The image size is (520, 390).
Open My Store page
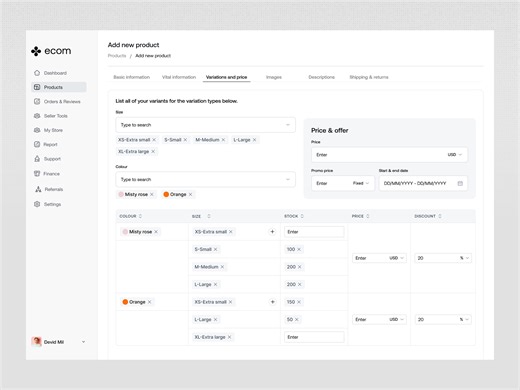coord(49,130)
